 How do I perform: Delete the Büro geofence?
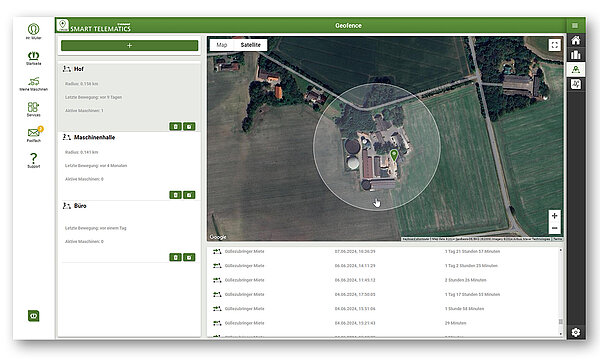pos(175,257)
